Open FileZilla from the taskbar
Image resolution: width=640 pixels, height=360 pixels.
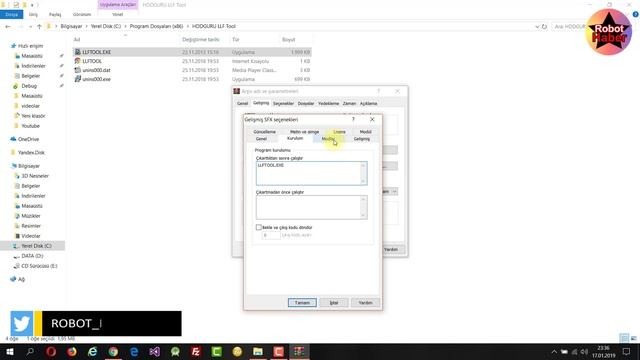[196, 351]
